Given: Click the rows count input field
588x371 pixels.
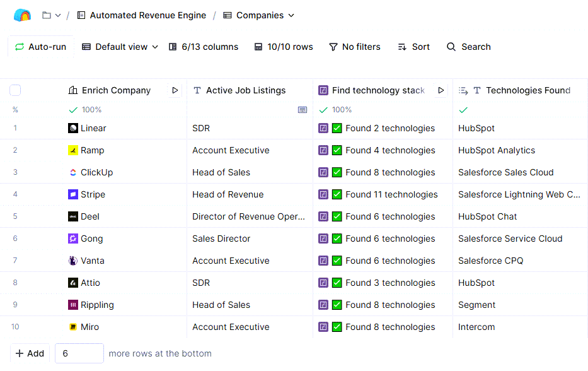Looking at the screenshot, I should [x=79, y=353].
